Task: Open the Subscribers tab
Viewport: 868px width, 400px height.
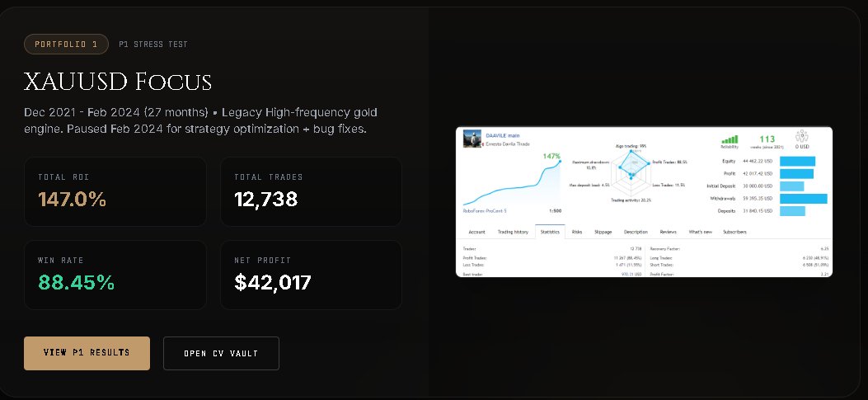Action: (734, 232)
